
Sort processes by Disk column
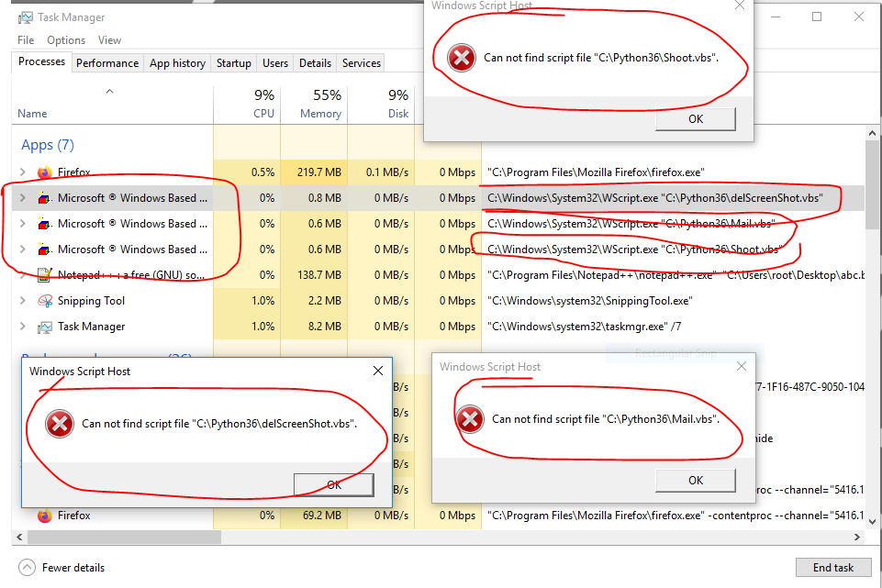coord(382,104)
